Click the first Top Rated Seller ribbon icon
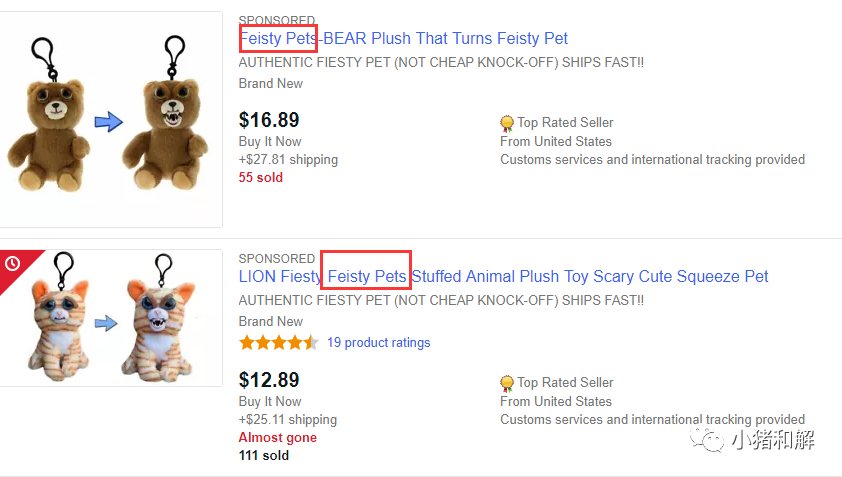The image size is (842, 477). point(507,123)
